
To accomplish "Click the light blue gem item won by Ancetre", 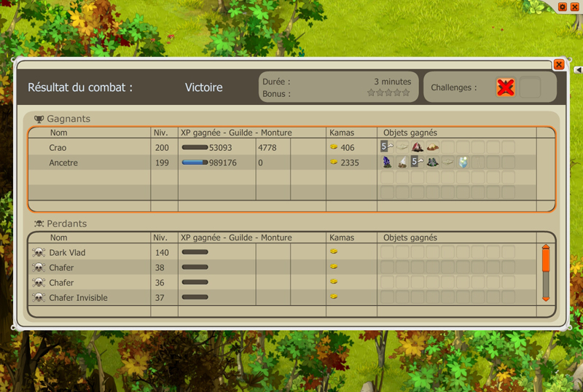I will point(463,162).
